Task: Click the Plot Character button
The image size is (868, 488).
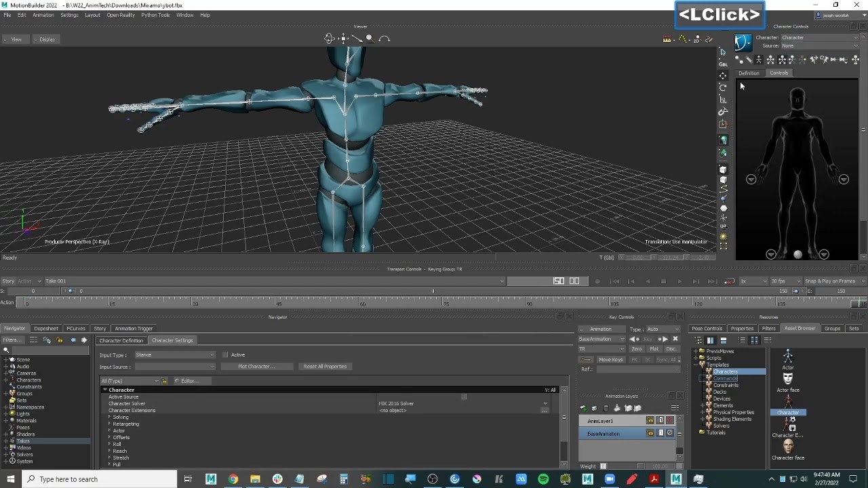Action: 256,367
